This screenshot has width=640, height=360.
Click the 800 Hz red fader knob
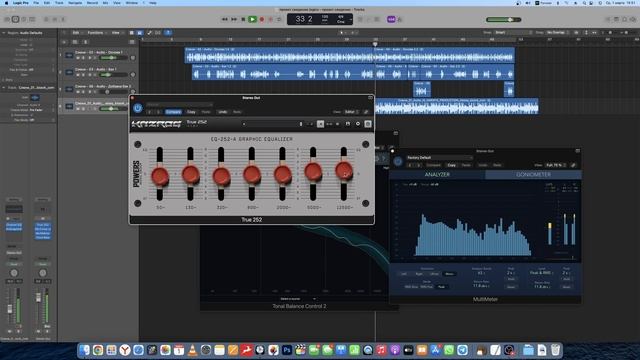[x=252, y=175]
